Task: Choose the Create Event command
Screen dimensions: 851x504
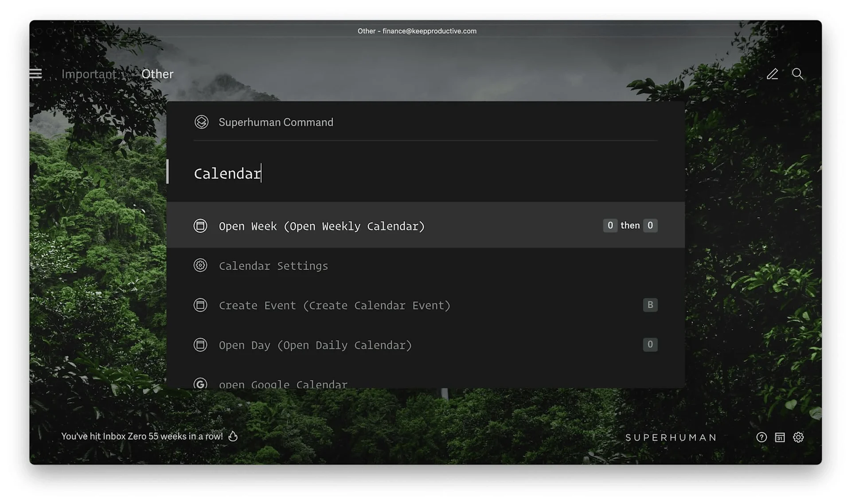Action: point(334,305)
